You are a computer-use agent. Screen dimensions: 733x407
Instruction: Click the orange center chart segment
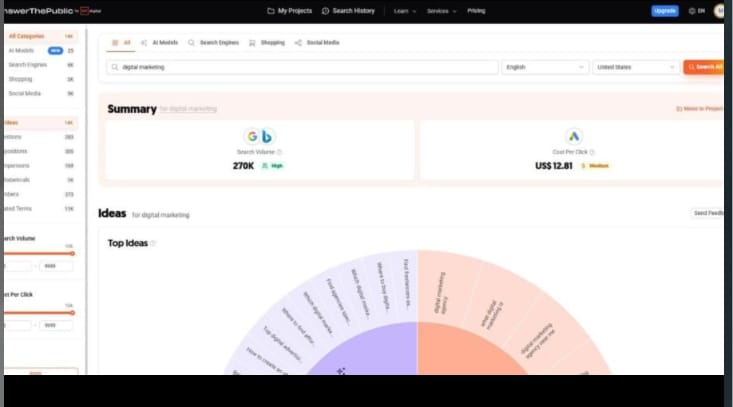point(467,350)
